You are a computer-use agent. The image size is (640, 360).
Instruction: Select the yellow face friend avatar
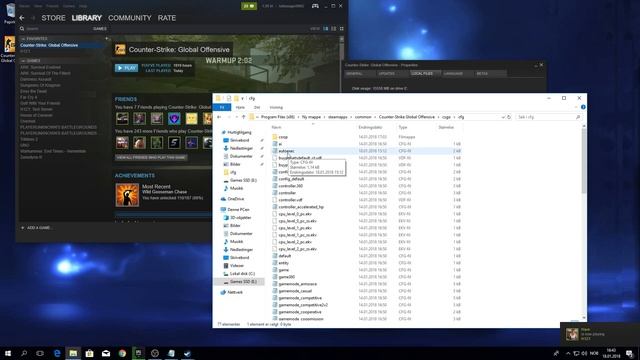[x=191, y=118]
